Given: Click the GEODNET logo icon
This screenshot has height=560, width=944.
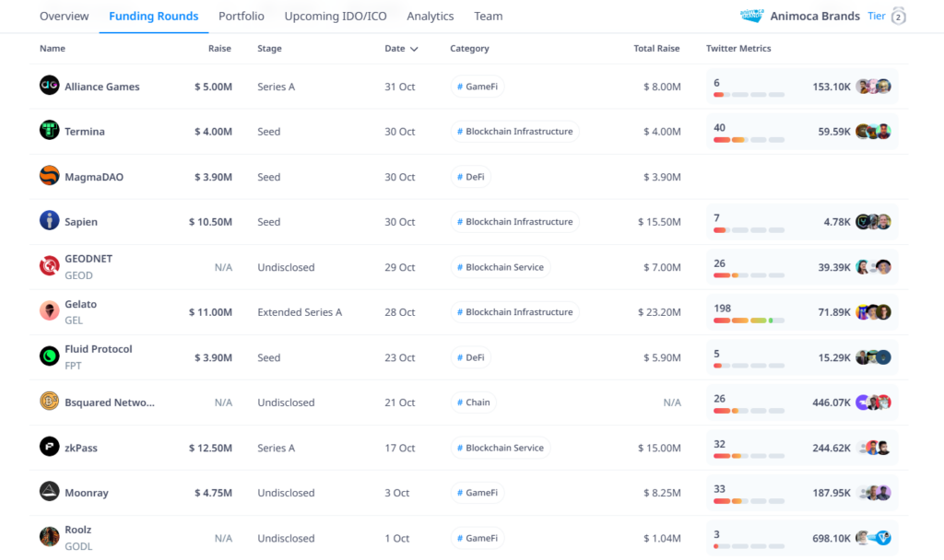Looking at the screenshot, I should coord(50,266).
